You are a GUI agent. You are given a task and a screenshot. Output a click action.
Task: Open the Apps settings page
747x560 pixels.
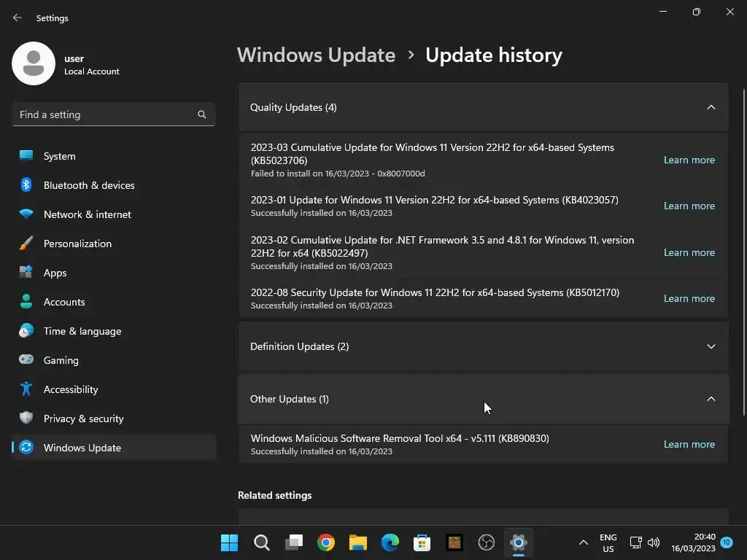[x=114, y=273]
